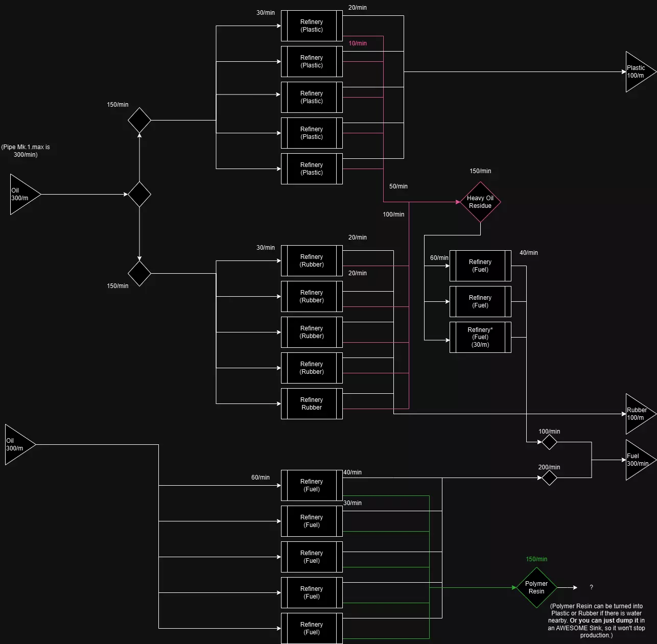The width and height of the screenshot is (657, 644).
Task: Select the 100/min merger diamond near Fuel
Action: 549,442
